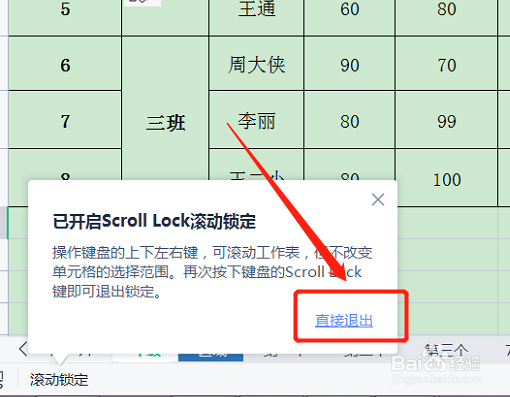
Task: Click the 直接退出 link in popup
Action: click(344, 321)
